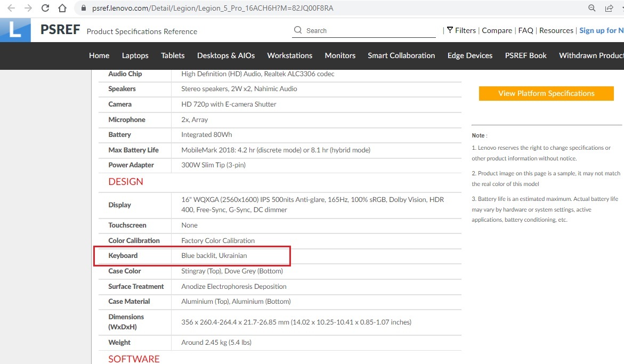
Task: Focus the PSREF Search field
Action: click(364, 30)
